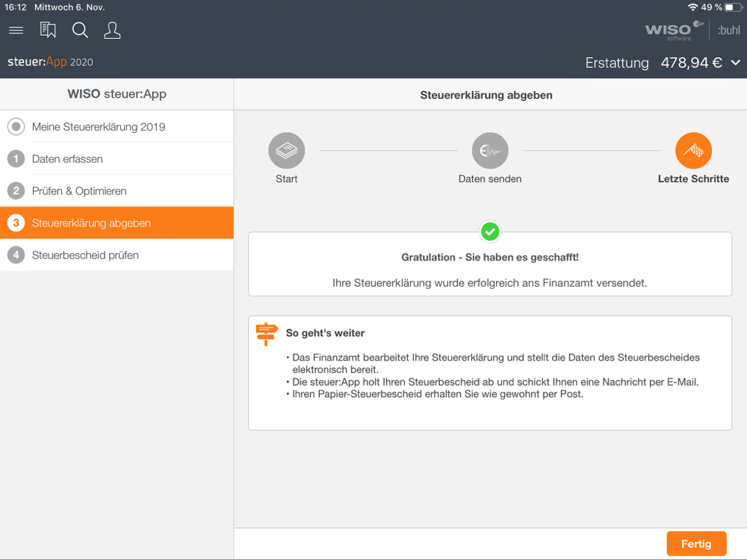The height and width of the screenshot is (560, 747).
Task: Click the number 2 step badge
Action: tap(16, 191)
